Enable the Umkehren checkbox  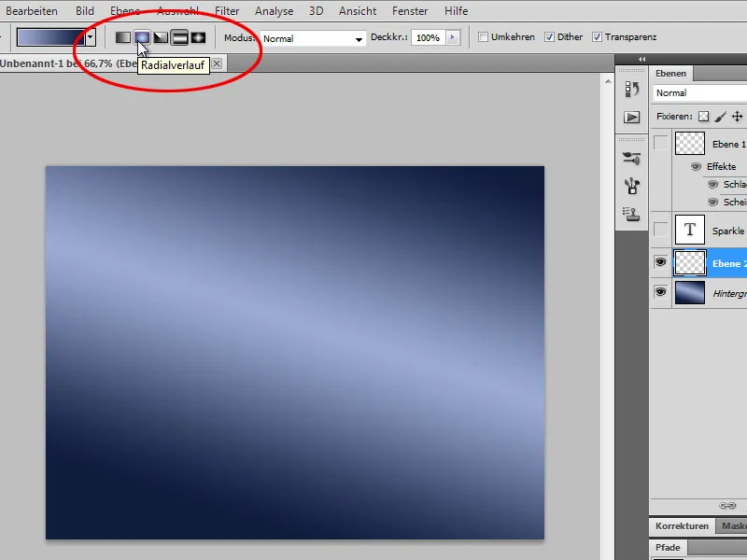tap(483, 36)
